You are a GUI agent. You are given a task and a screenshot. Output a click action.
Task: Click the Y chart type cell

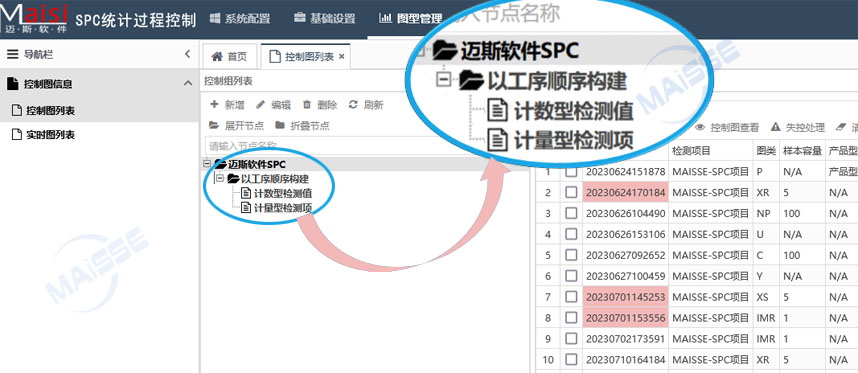pyautogui.click(x=766, y=276)
